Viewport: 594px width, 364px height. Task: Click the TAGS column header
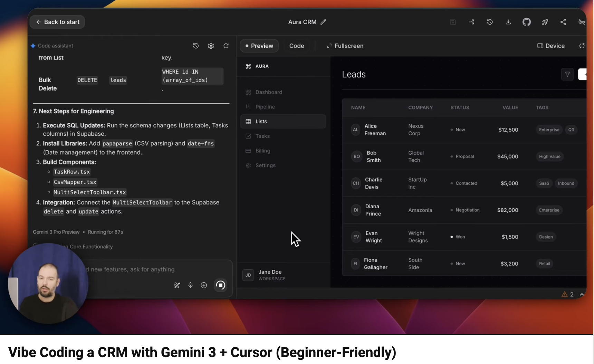[x=542, y=108]
